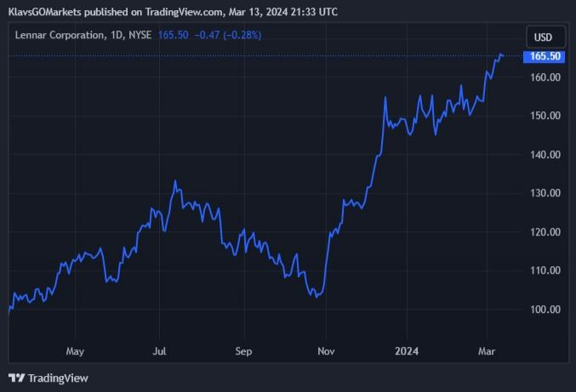Viewport: 576px width, 392px height.
Task: Click the 160.00 price axis label
Action: click(543, 77)
